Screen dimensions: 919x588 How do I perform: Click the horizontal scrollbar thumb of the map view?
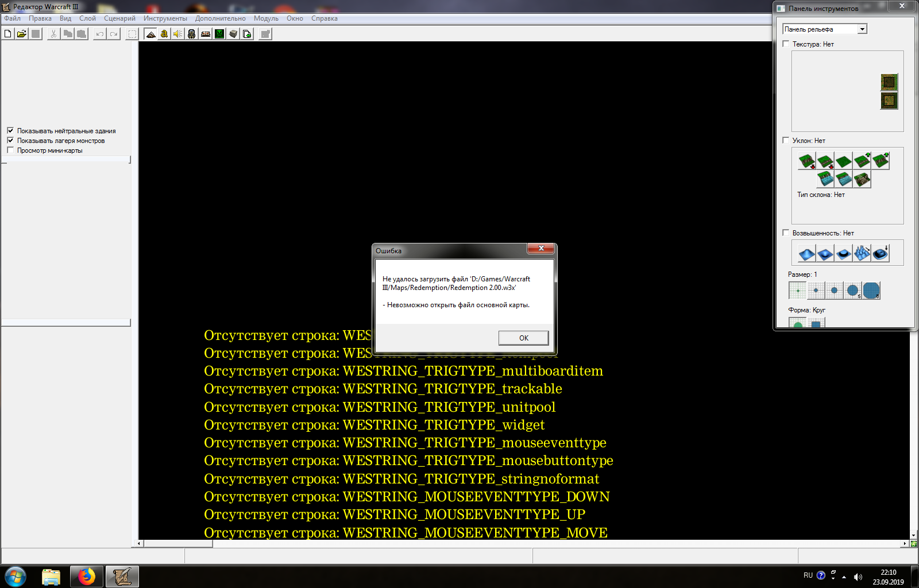coord(178,543)
